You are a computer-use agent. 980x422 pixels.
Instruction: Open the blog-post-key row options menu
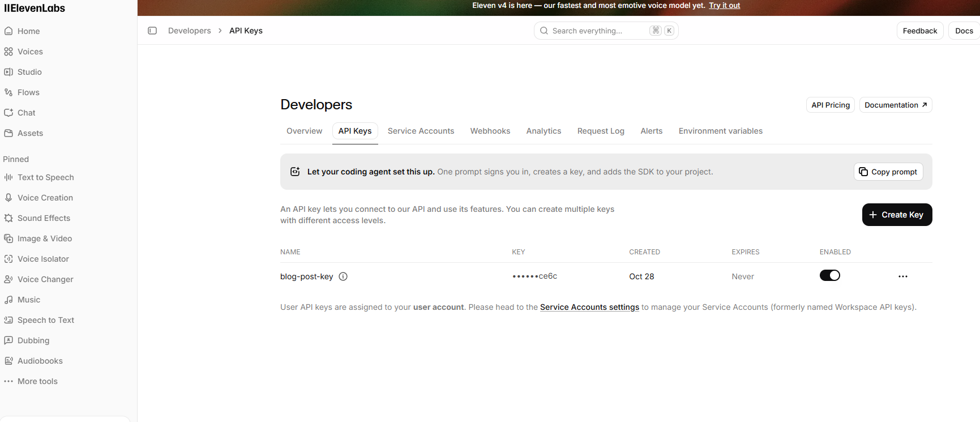[x=903, y=276]
